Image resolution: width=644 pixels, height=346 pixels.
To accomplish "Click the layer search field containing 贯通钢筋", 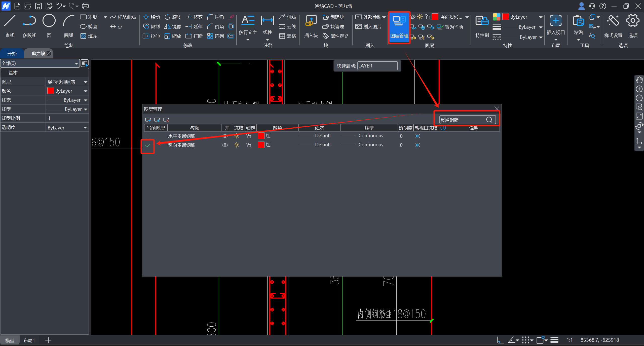I will click(462, 120).
